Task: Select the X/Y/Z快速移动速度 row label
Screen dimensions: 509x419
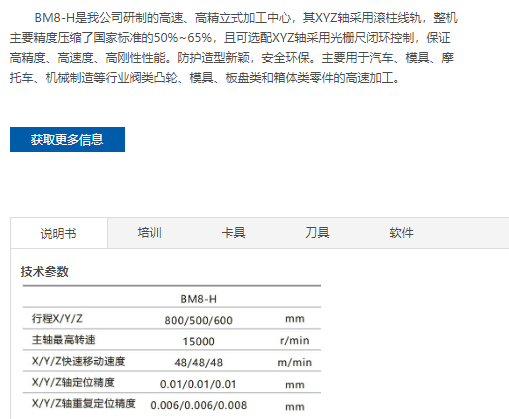Action: [x=78, y=361]
